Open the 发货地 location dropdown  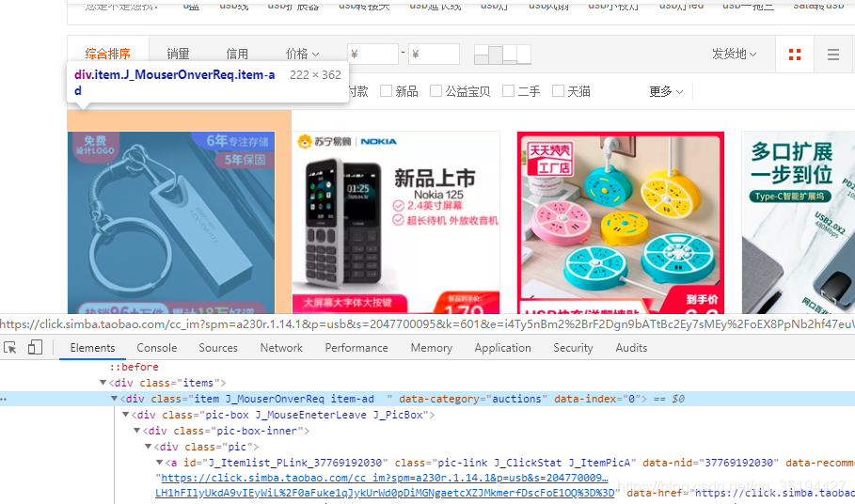pyautogui.click(x=734, y=54)
